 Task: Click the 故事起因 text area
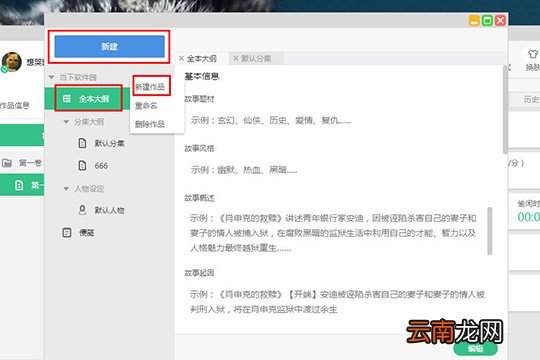tap(339, 302)
